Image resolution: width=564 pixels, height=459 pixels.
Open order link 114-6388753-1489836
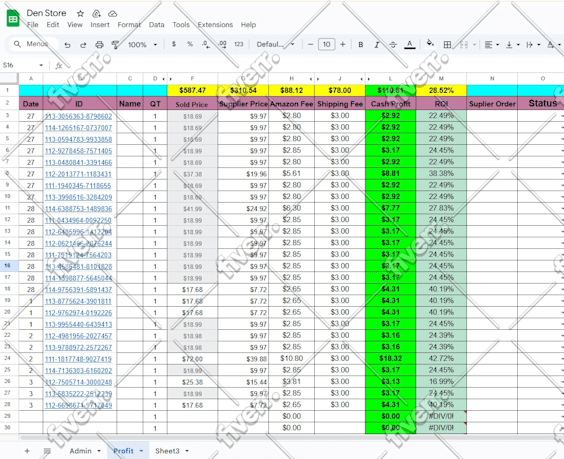[78, 209]
